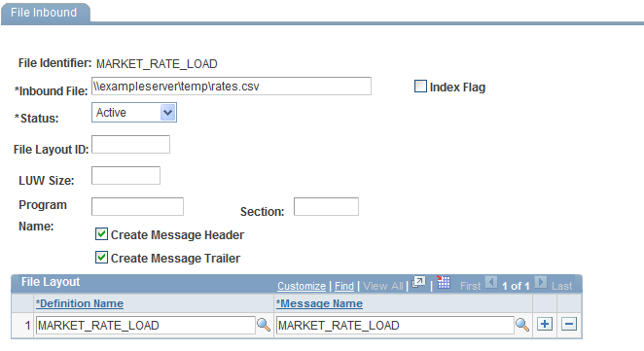Image resolution: width=644 pixels, height=351 pixels.
Task: Click the LUW Size field
Action: (125, 175)
